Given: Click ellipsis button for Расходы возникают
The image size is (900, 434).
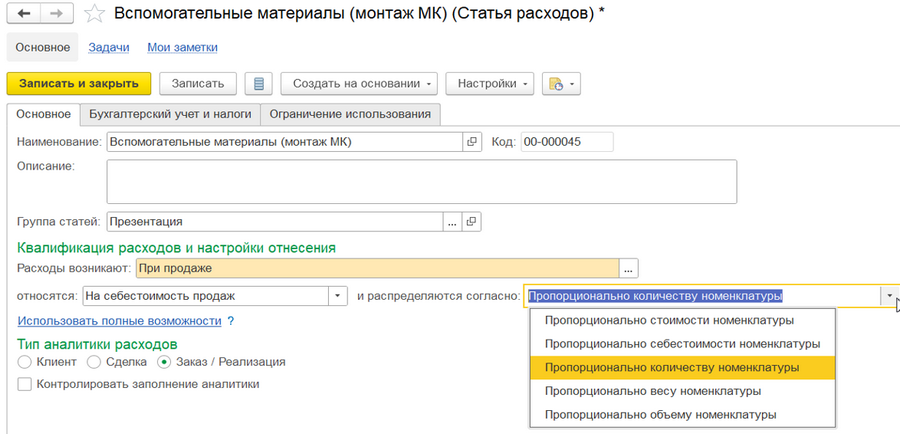Looking at the screenshot, I should [x=629, y=268].
